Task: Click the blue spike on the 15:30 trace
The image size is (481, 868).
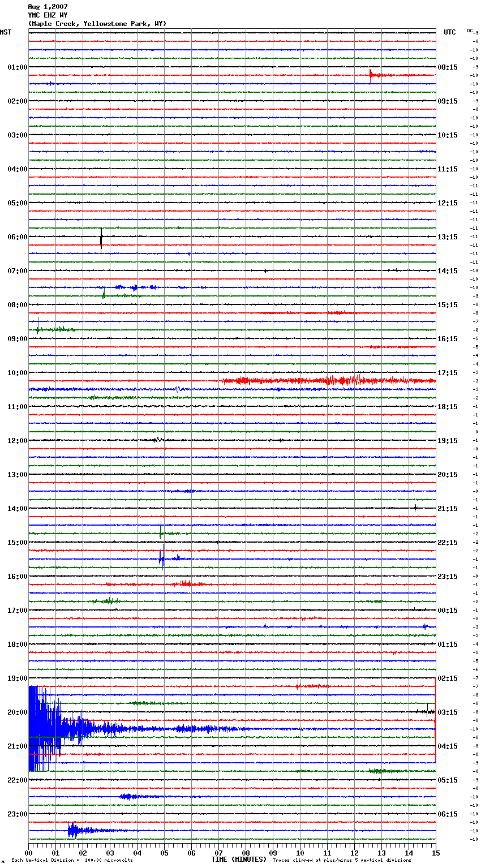Action: point(162,558)
